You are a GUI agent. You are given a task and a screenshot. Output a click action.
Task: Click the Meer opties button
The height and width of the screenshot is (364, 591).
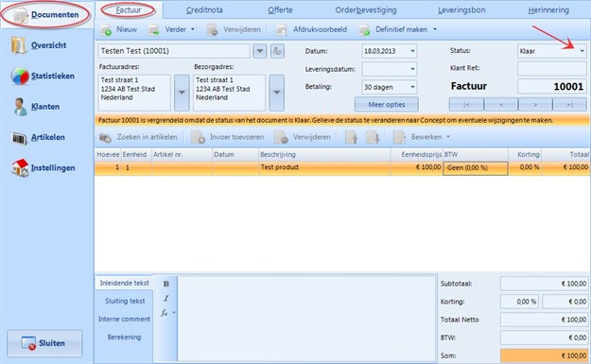tap(387, 104)
